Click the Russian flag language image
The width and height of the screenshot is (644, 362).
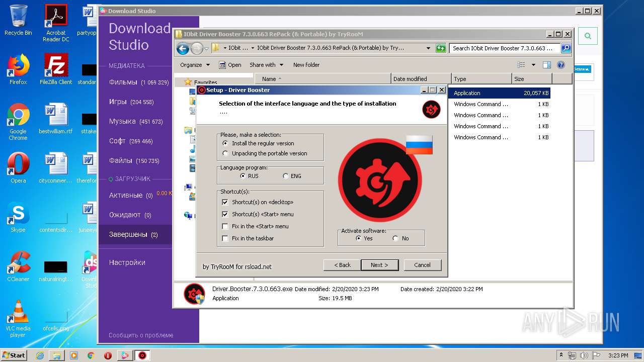click(419, 145)
